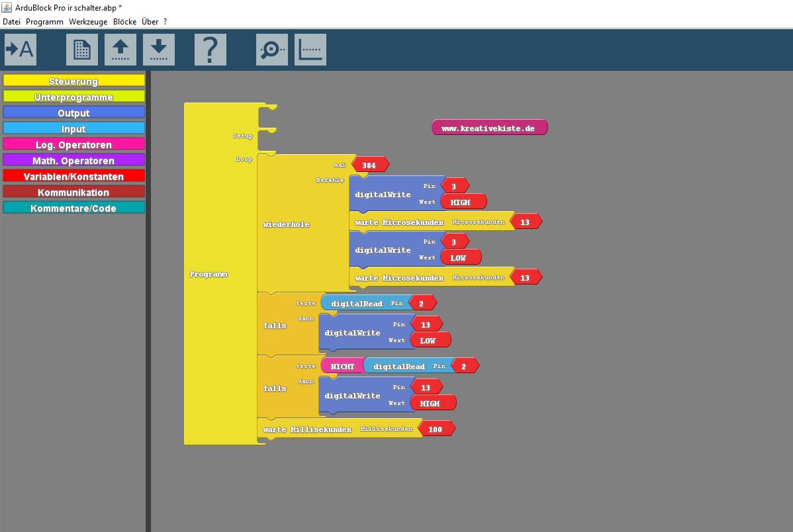Expand the Steuerung block category

click(73, 81)
